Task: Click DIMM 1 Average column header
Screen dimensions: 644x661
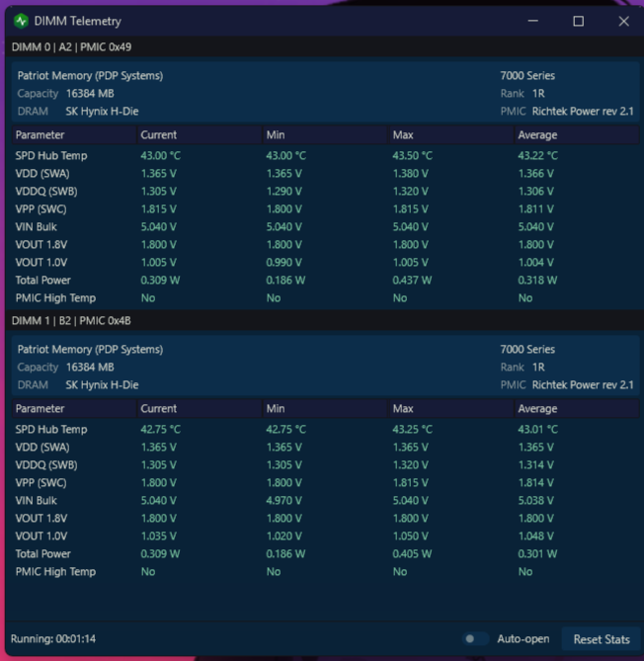Action: (577, 408)
